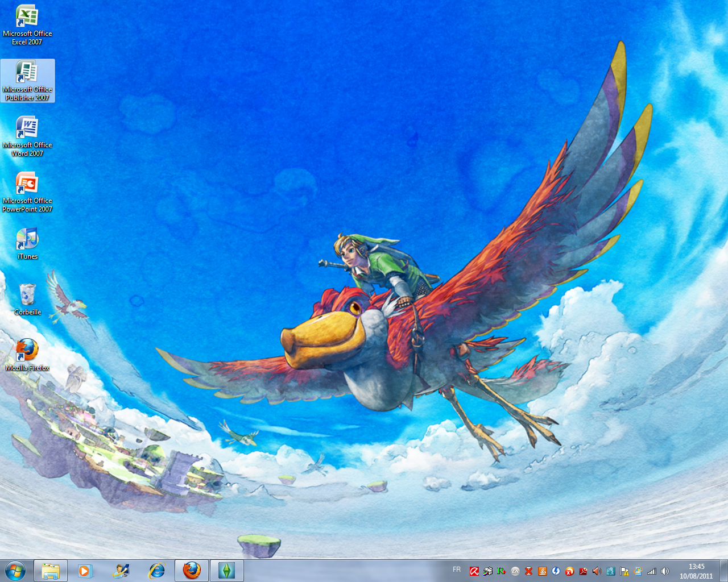Select the Microsoft Office PowerPoint 2007 shortcut
This screenshot has height=582, width=728.
(x=27, y=193)
